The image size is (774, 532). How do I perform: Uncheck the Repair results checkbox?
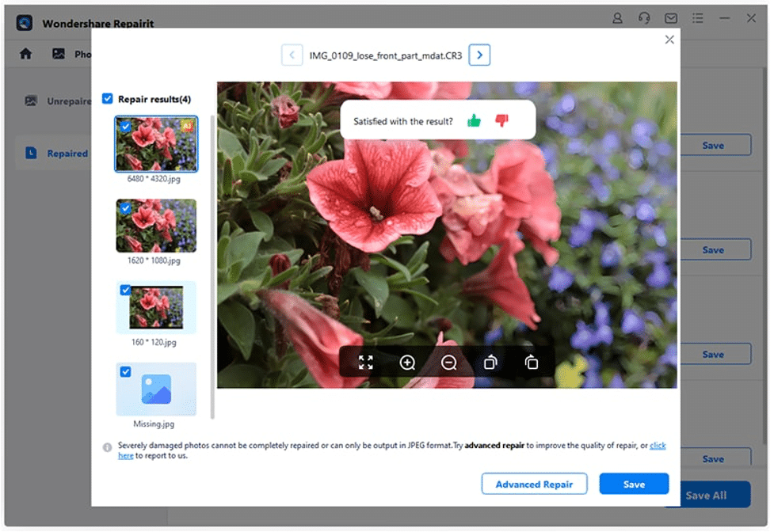click(108, 98)
